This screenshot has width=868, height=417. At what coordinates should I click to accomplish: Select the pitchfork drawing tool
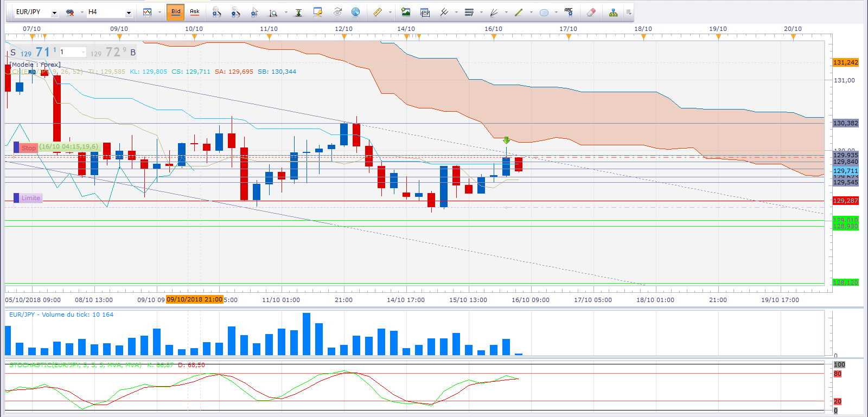(x=444, y=12)
